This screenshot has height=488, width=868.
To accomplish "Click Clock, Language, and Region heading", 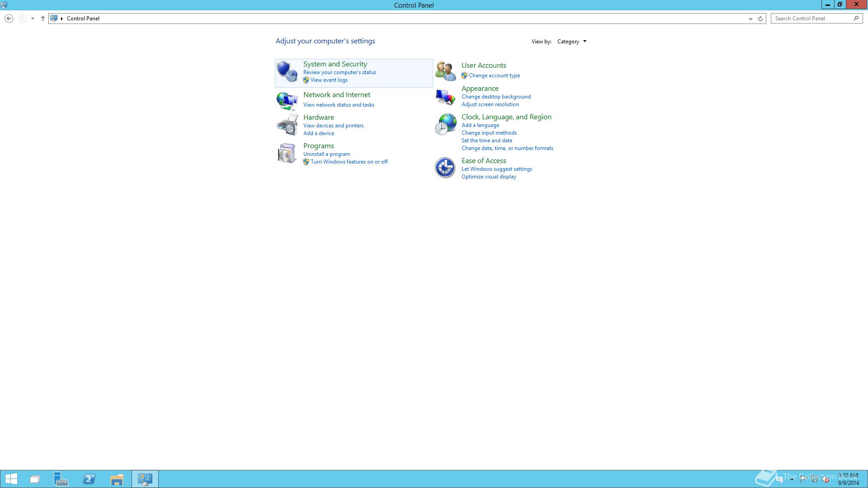I will (x=506, y=117).
